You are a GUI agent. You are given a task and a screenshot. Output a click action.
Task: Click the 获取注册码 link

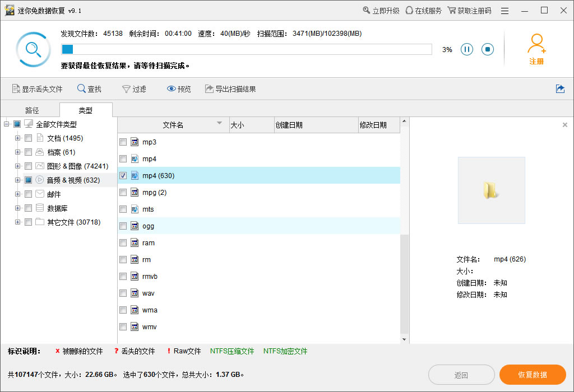[x=470, y=10]
